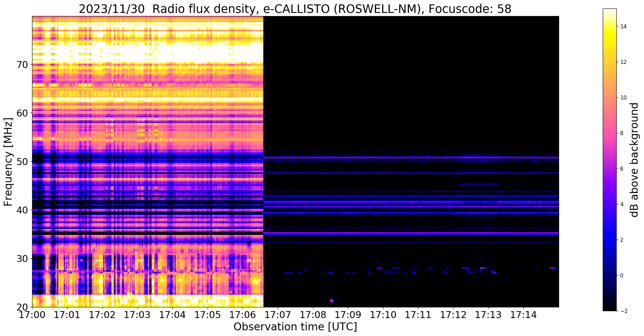Click the plot title '2023/11/30 Radio flux density'
Viewport: 644px width, 336px height.
(x=167, y=9)
